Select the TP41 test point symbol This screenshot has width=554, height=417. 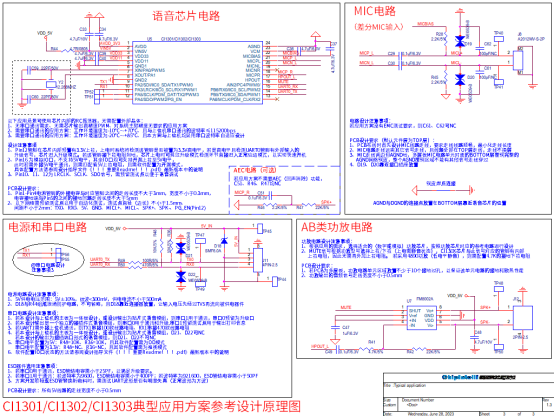(x=499, y=82)
